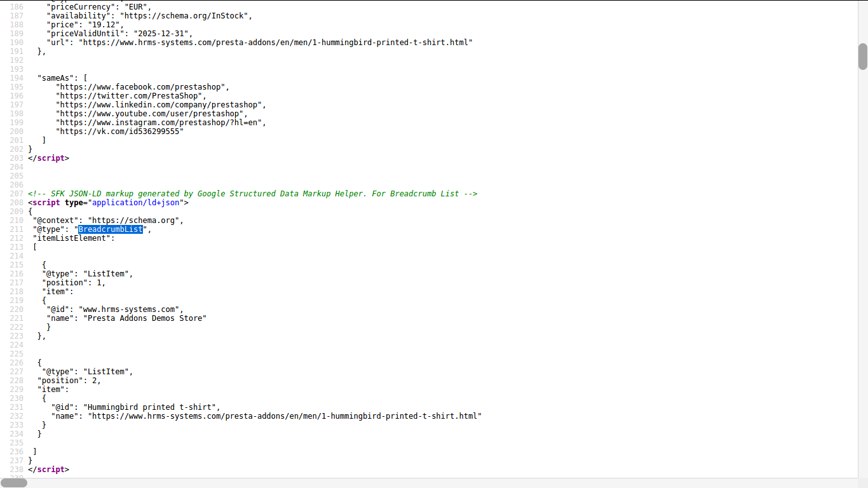Click "@type": "ListItem" on line 227
The image size is (868, 488).
(87, 372)
